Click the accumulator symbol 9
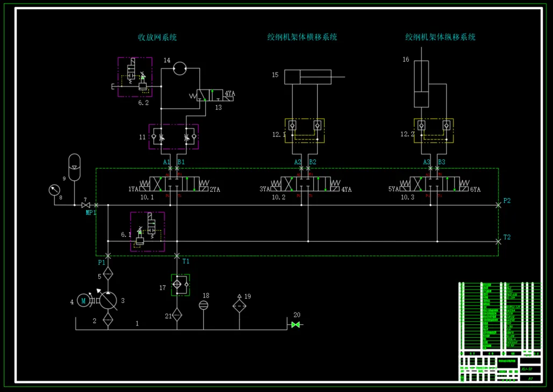 74,168
